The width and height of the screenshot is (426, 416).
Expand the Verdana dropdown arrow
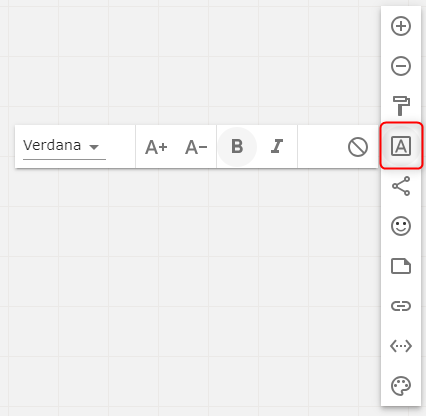pos(94,147)
